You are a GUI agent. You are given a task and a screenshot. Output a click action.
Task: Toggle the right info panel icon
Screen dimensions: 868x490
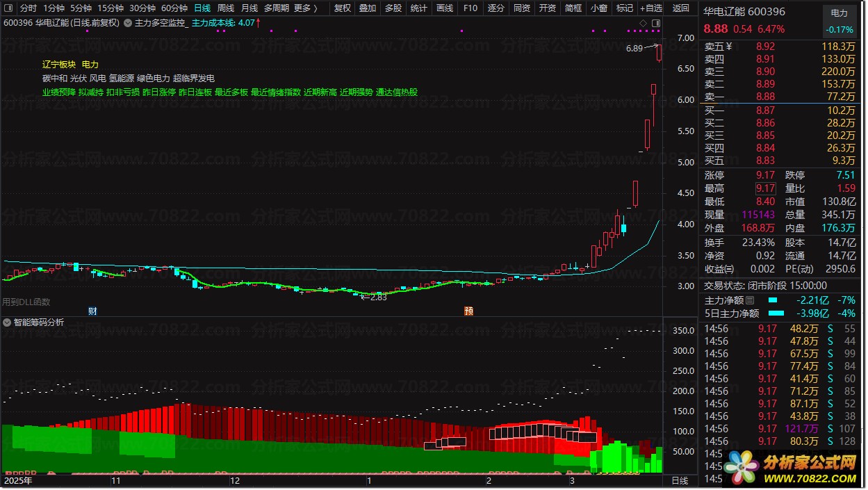tap(655, 23)
